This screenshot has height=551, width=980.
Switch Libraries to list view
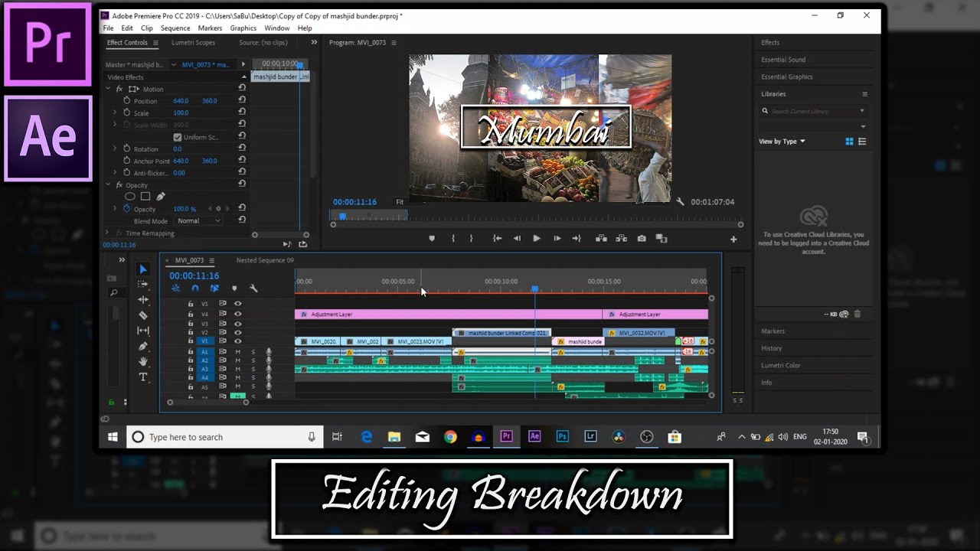coord(863,142)
